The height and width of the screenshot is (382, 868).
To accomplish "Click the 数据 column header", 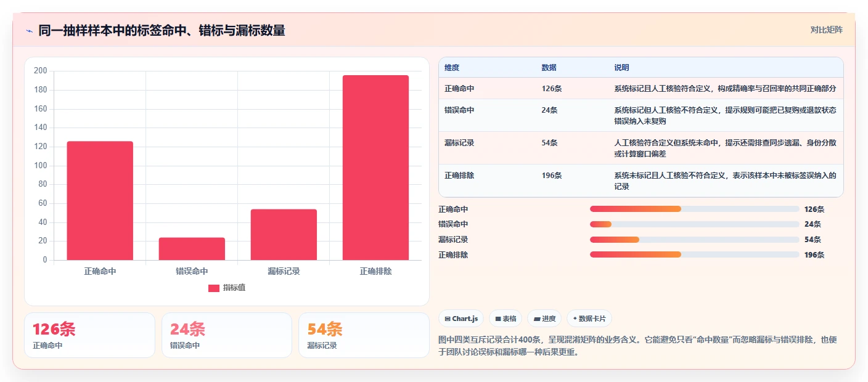I will coord(549,67).
